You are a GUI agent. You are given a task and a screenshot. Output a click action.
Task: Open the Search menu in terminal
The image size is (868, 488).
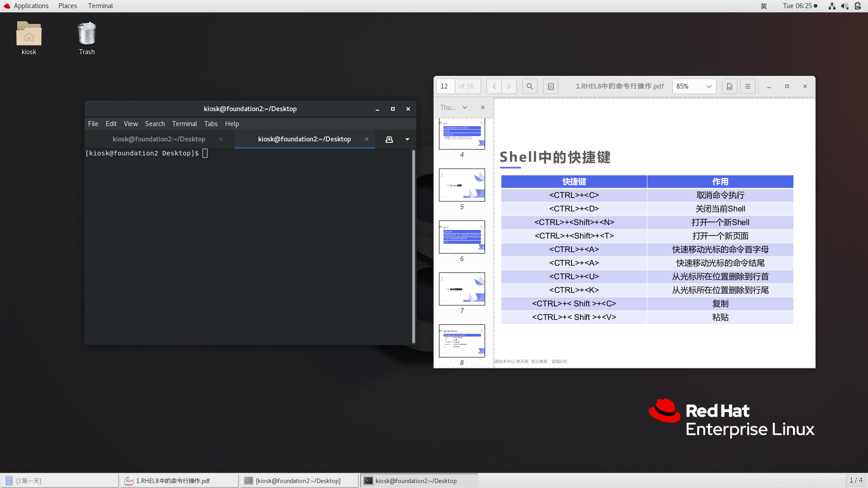(155, 123)
